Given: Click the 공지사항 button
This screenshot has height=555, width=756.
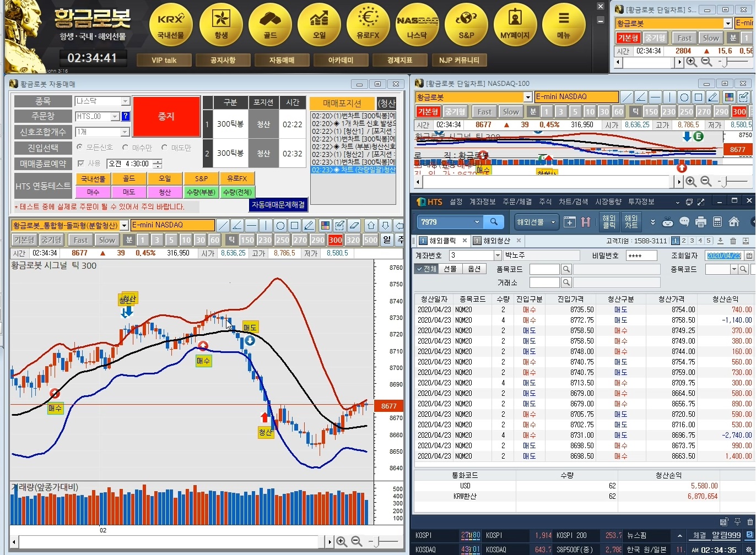Looking at the screenshot, I should click(x=223, y=60).
